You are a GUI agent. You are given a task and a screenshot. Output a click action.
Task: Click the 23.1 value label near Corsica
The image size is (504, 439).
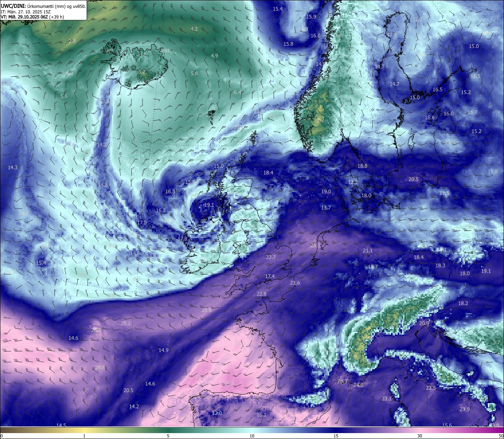387,398
